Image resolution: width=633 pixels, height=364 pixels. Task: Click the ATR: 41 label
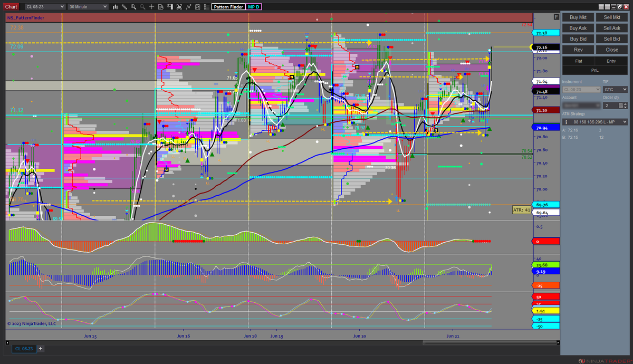pyautogui.click(x=521, y=210)
